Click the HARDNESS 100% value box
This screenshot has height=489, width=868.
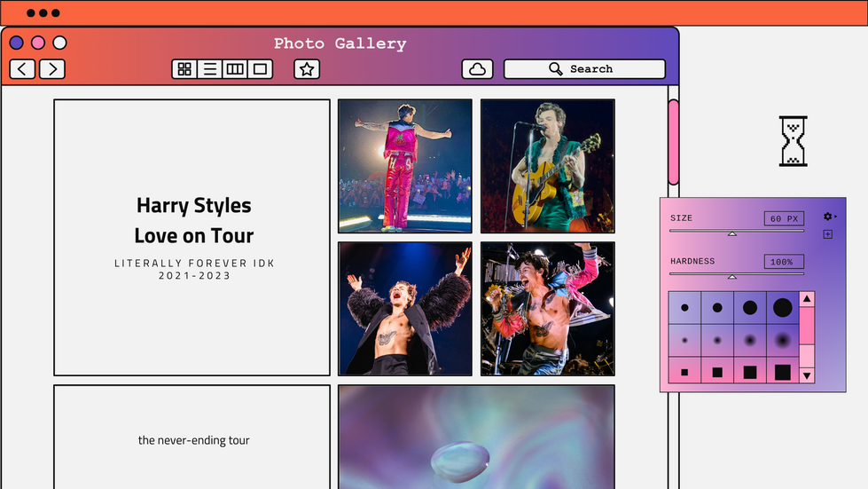pyautogui.click(x=784, y=262)
